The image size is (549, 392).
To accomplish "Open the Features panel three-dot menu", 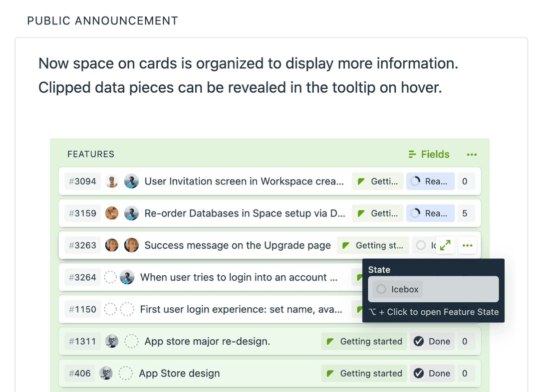I will point(472,155).
